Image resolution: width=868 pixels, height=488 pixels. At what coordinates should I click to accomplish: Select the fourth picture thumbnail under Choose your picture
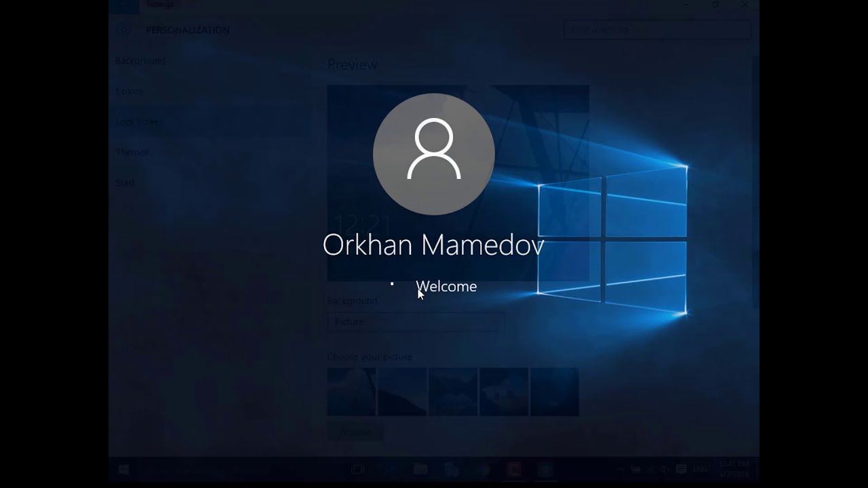point(504,392)
